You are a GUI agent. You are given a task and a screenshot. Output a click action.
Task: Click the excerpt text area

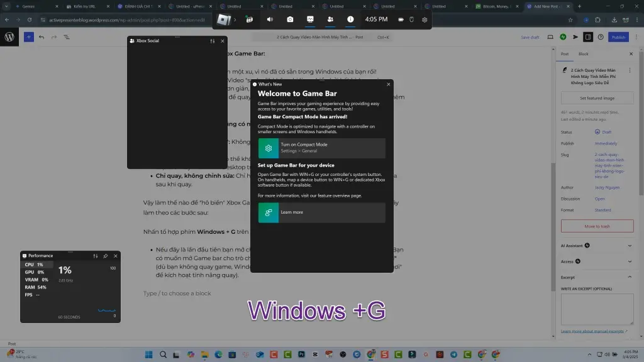point(597,309)
